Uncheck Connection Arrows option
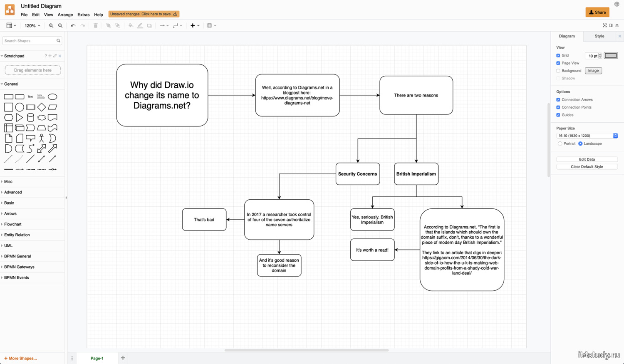The image size is (624, 364). pos(558,100)
